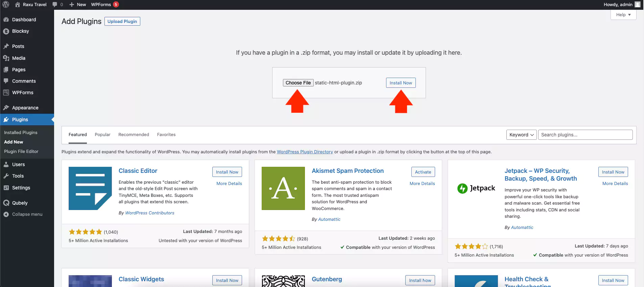The width and height of the screenshot is (644, 287).
Task: Click the Posts pushpin icon
Action: (x=6, y=46)
